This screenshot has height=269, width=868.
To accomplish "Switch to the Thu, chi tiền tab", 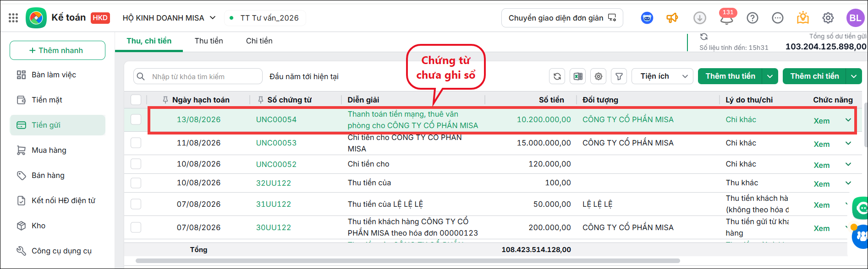I will point(149,41).
